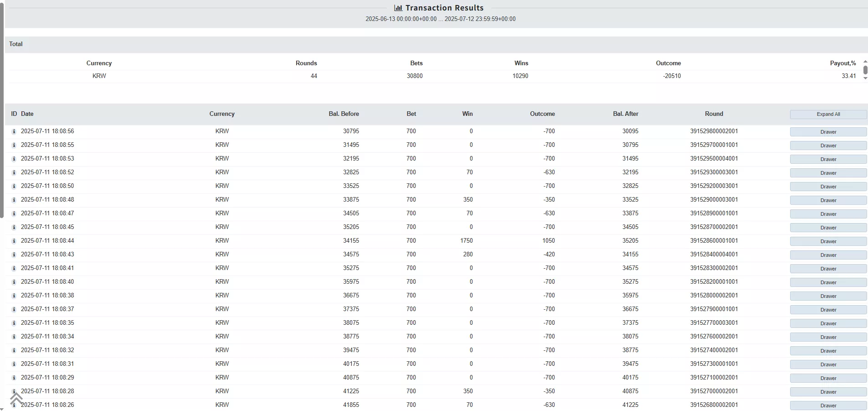Click the Date column header

point(27,114)
